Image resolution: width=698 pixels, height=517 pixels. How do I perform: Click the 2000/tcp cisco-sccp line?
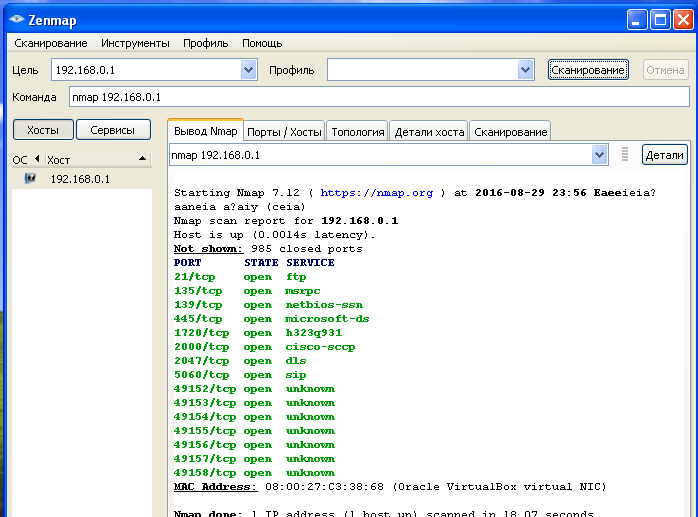264,347
